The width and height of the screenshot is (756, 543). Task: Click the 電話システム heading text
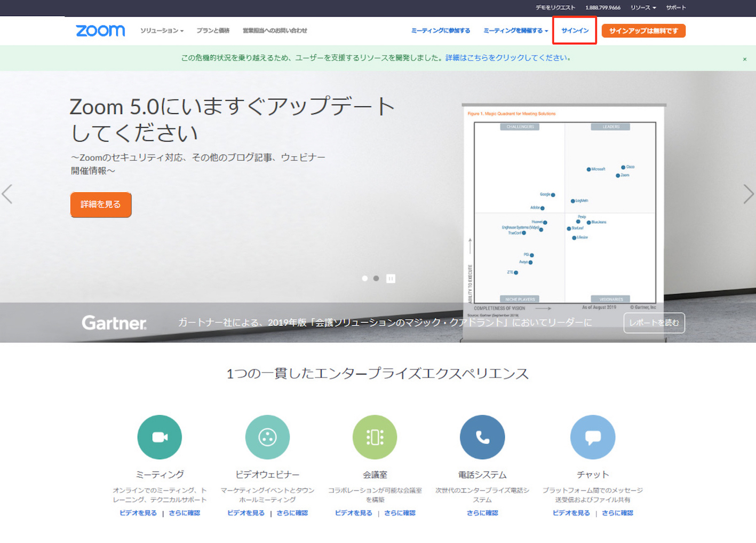pos(482,474)
